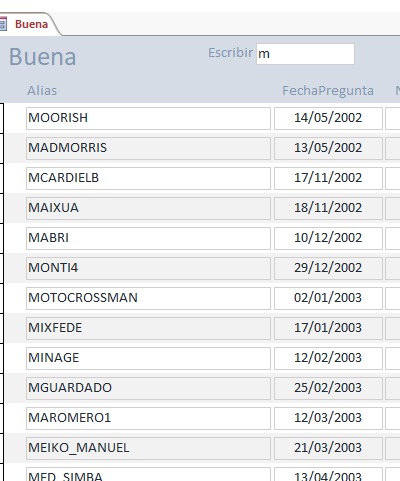Image resolution: width=400 pixels, height=481 pixels.
Task: Select the MOORISH alias field
Action: (x=148, y=118)
